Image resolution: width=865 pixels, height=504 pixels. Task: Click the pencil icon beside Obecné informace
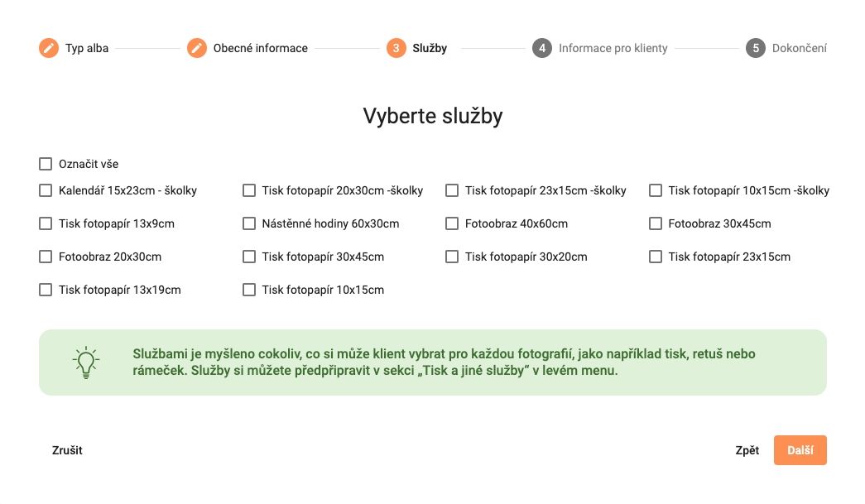click(196, 48)
